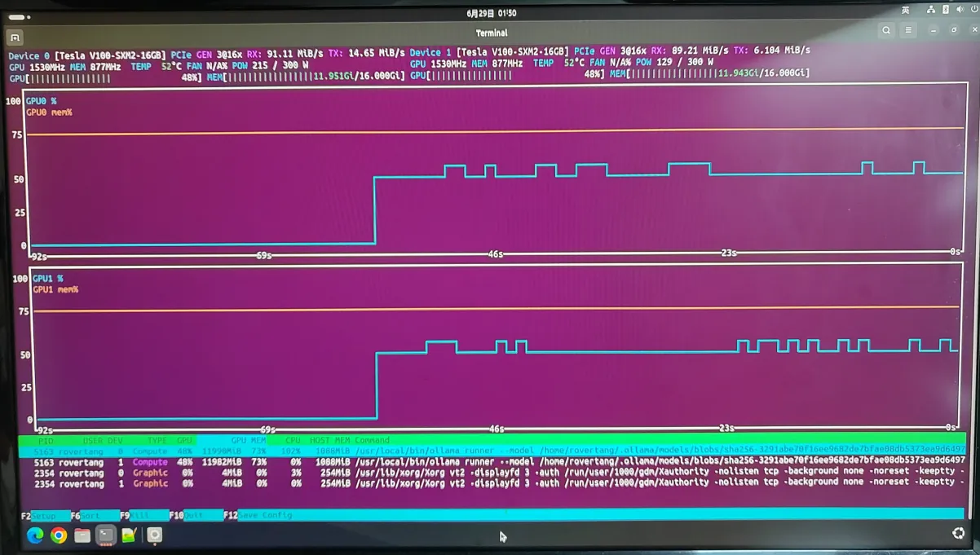Open the green notes app in dock
This screenshot has width=980, height=555.
pos(129,535)
